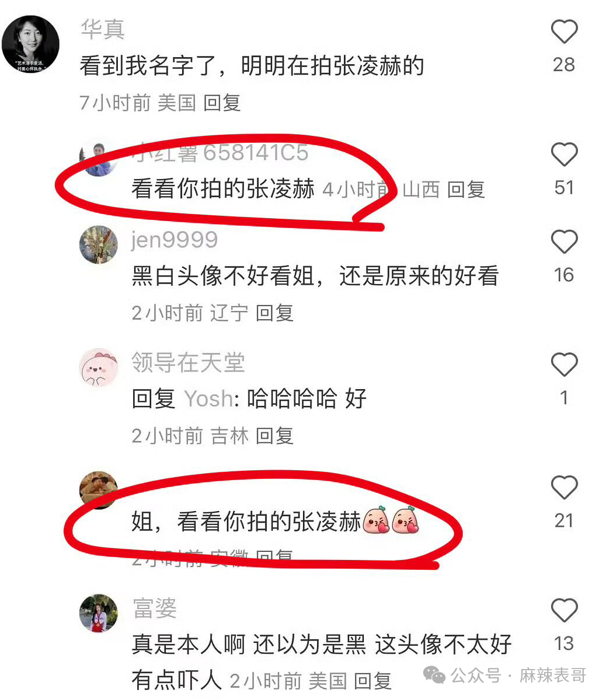Reply to the 吉林 comment
Screen dimensions: 606x700
[274, 435]
